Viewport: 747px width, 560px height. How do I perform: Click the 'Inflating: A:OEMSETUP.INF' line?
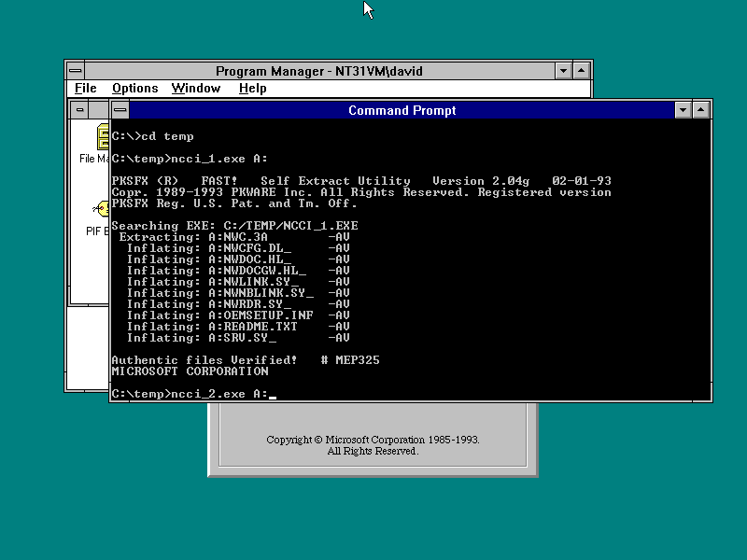(x=238, y=315)
